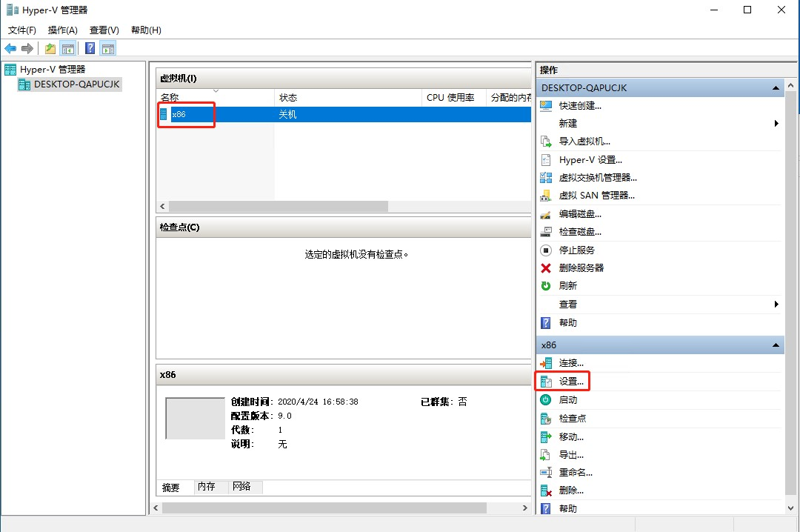Viewport: 800px width, 532px height.
Task: Click 连接... action for x86
Action: 571,363
